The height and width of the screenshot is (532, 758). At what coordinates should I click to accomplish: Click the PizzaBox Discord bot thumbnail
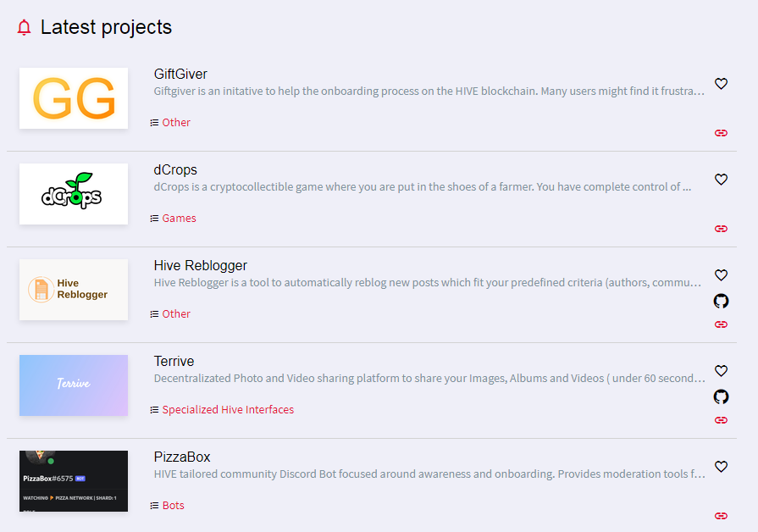pyautogui.click(x=74, y=481)
